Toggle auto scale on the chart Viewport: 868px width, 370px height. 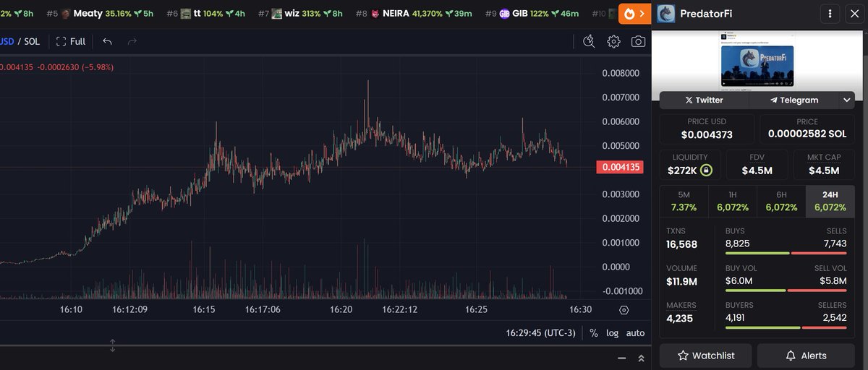tap(635, 333)
